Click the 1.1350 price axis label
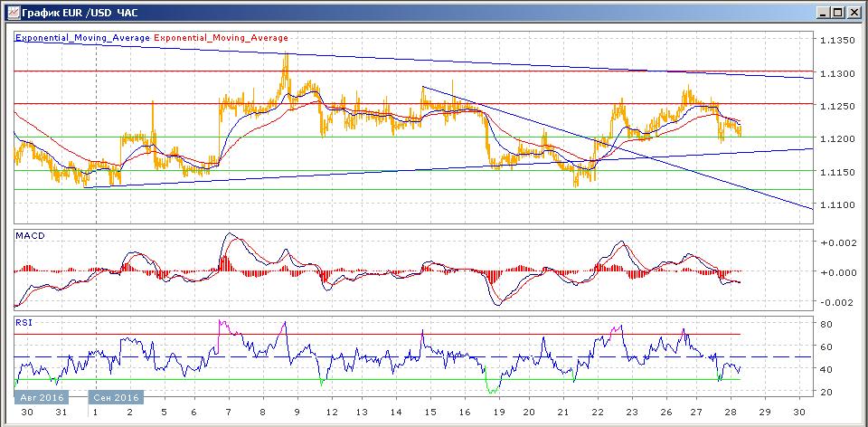 coord(839,41)
